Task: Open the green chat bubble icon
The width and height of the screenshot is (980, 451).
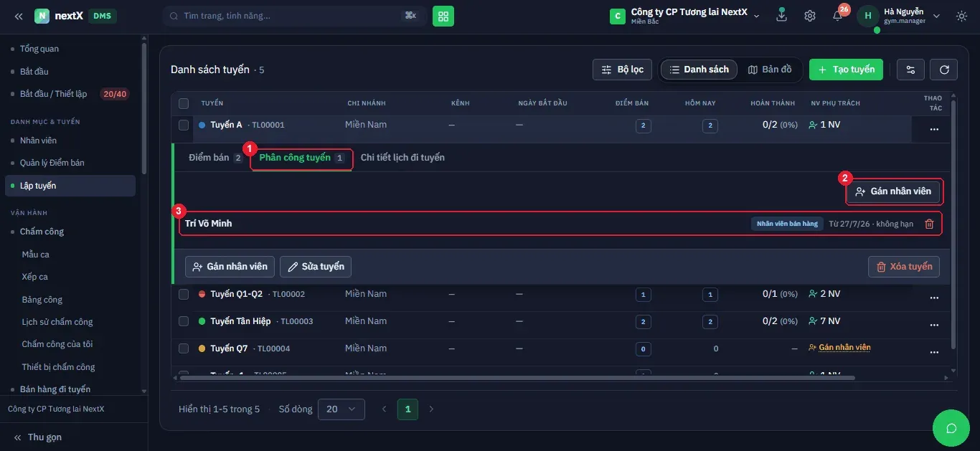Action: 951,428
